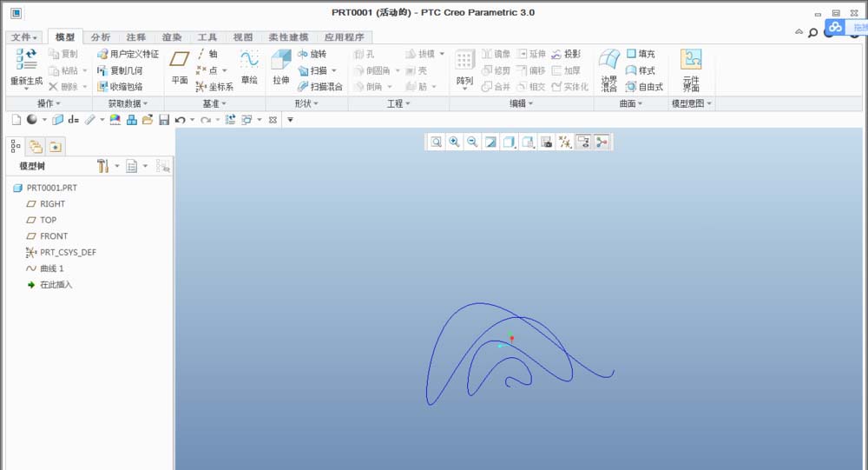This screenshot has height=470, width=868.
Task: Use the 投影 (Project) tool
Action: tap(566, 54)
